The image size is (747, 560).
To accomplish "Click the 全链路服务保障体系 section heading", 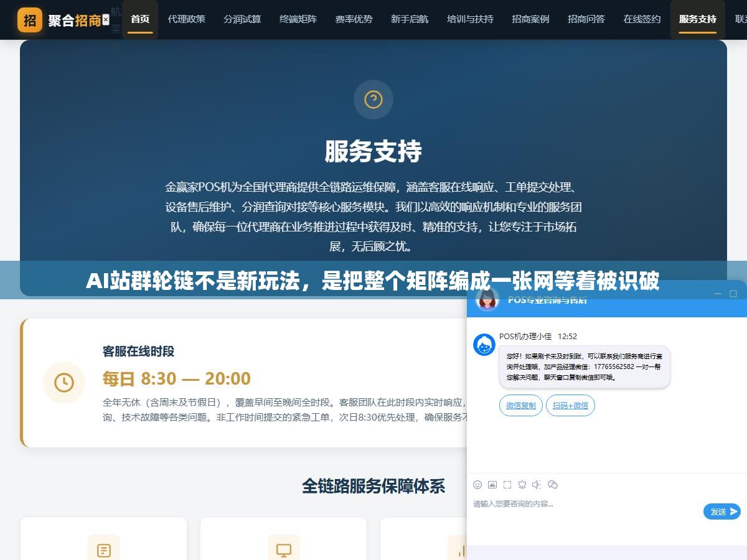I will coord(374,486).
